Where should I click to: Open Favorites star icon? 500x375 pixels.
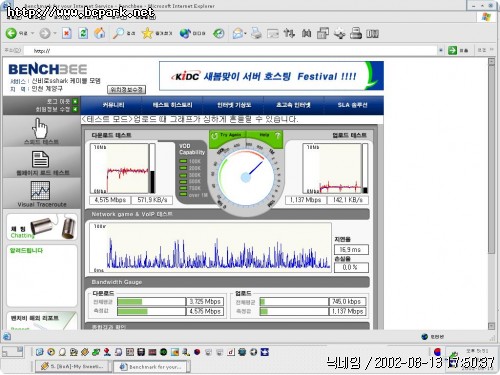click(147, 33)
